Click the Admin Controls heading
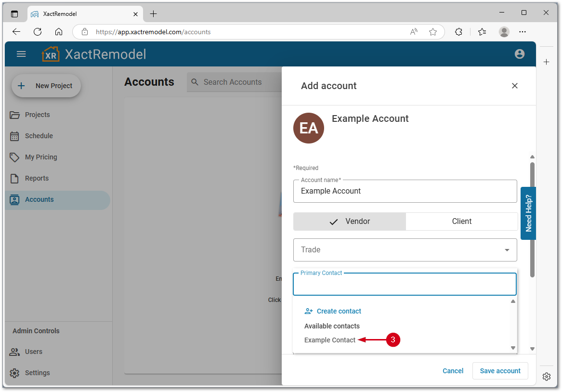562x392 pixels. (36, 331)
